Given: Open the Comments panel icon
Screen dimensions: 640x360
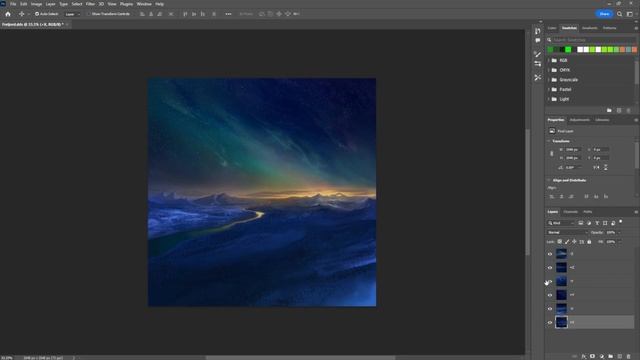Looking at the screenshot, I should tap(538, 40).
